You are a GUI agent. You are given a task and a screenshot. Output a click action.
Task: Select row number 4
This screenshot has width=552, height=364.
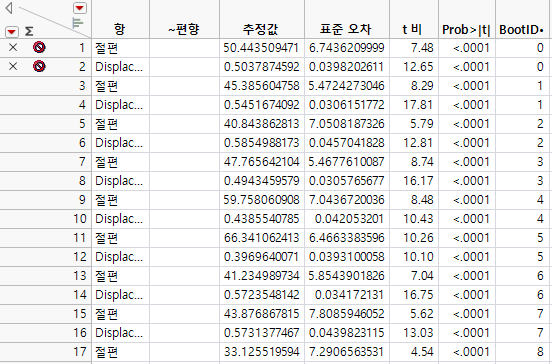coord(82,105)
